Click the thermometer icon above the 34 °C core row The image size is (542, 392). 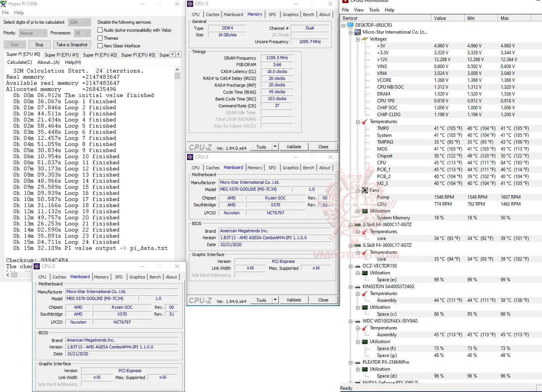(x=365, y=232)
